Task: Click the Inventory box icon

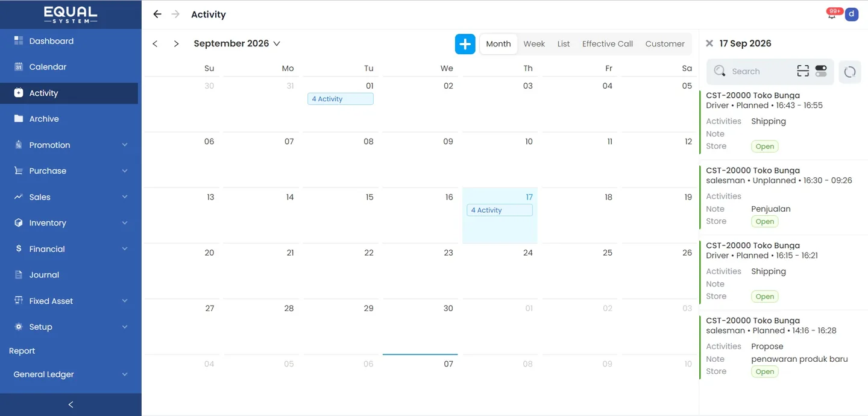Action: 18,223
